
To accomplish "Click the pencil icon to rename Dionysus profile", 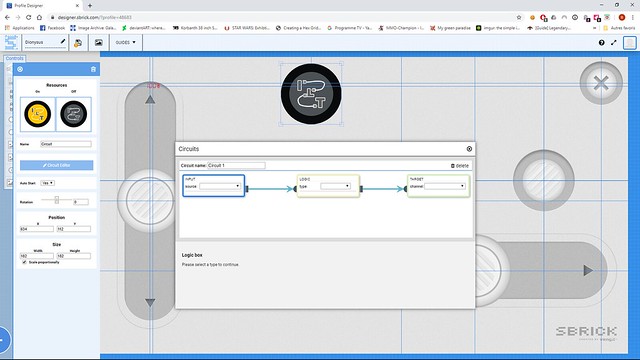I will [63, 42].
